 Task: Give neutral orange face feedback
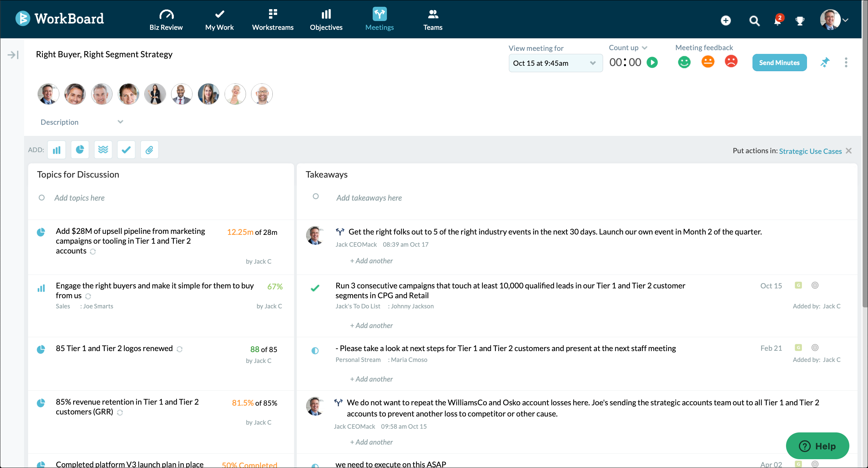pos(708,62)
